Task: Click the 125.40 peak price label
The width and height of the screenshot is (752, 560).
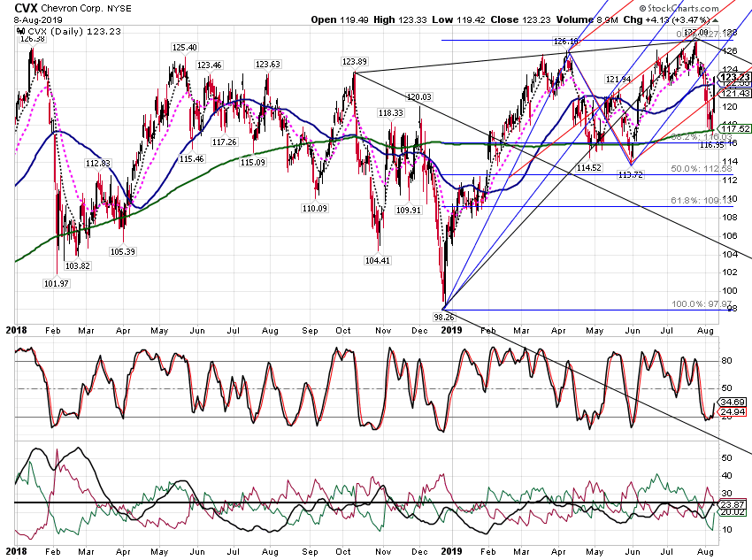Action: (x=185, y=48)
